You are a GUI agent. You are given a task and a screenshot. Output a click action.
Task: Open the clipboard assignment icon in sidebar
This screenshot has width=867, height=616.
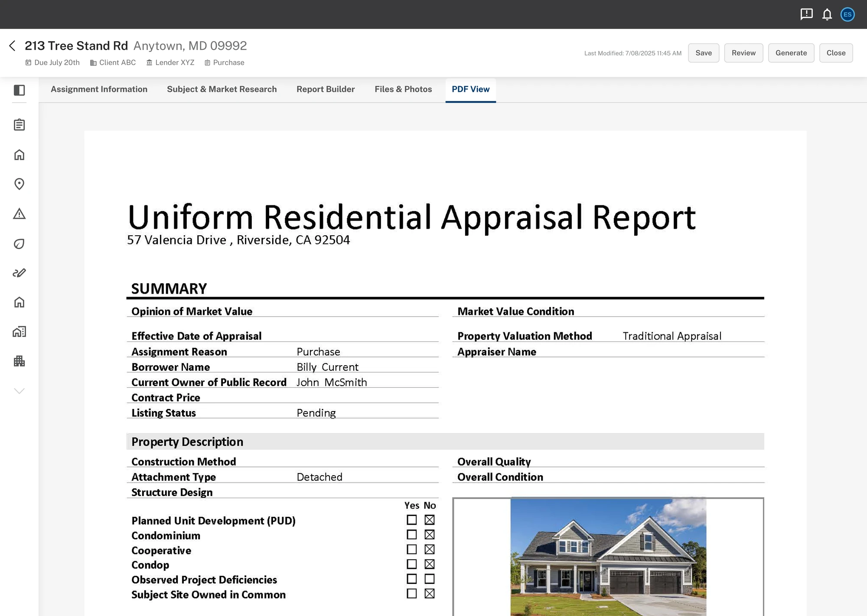coord(19,124)
